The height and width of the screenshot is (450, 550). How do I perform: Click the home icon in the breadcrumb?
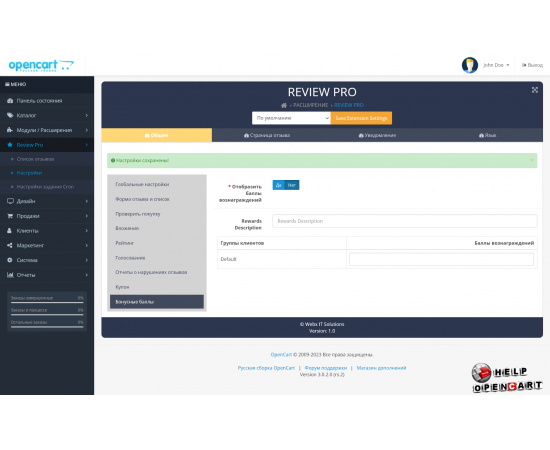point(284,105)
